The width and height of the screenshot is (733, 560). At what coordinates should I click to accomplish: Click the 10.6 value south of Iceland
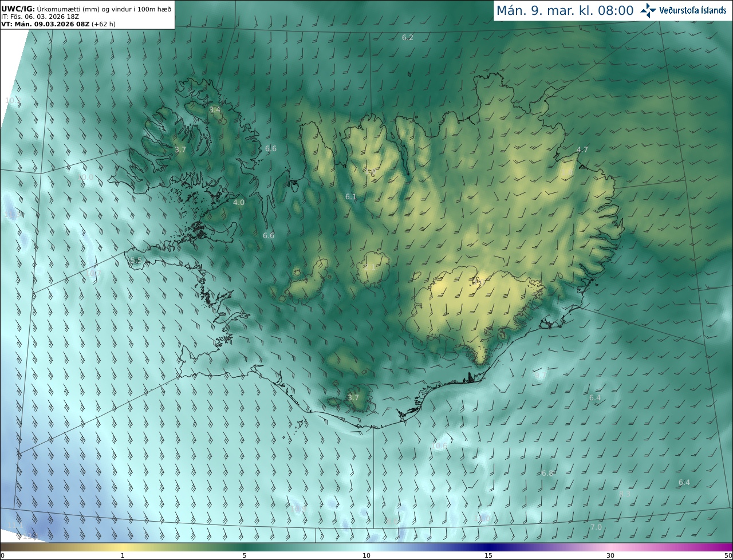(439, 445)
